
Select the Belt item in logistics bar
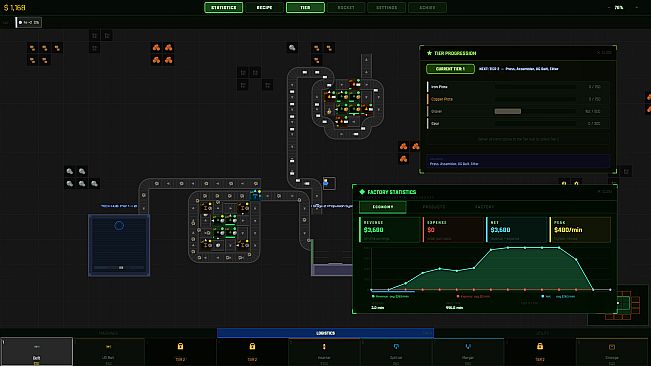pyautogui.click(x=37, y=352)
